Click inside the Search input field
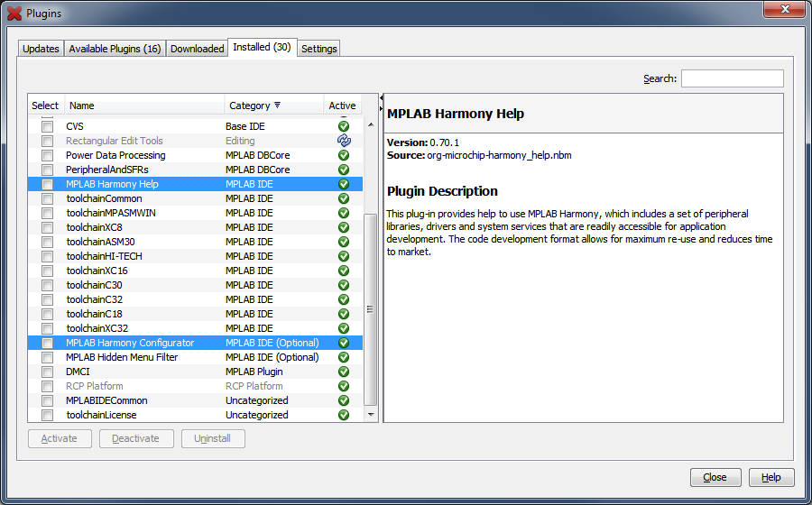Screen dimensions: 812x505 point(732,78)
